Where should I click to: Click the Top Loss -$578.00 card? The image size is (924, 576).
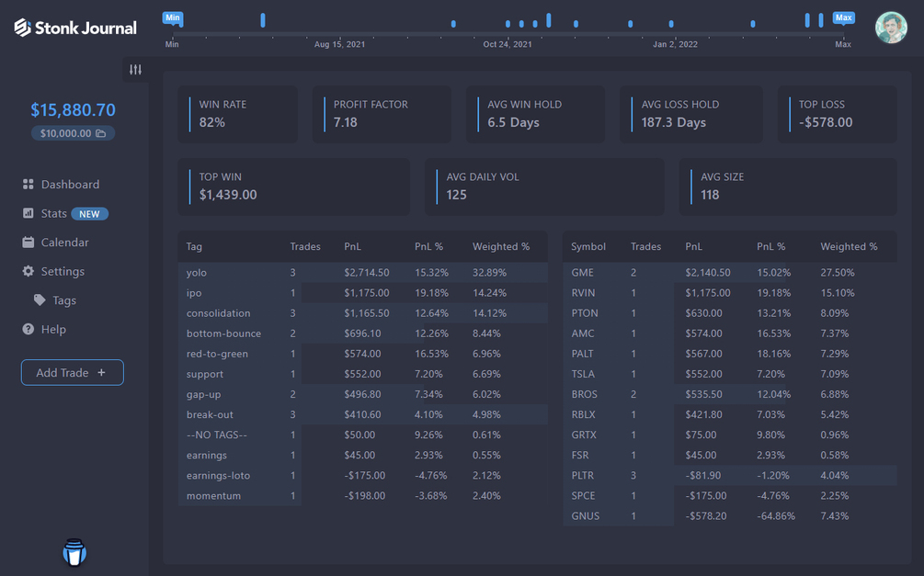[838, 114]
